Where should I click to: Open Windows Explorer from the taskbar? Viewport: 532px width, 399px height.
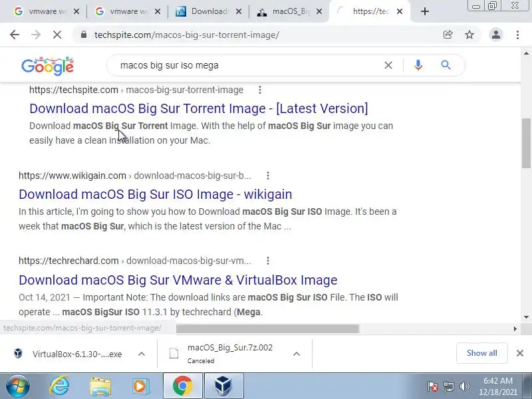100,386
